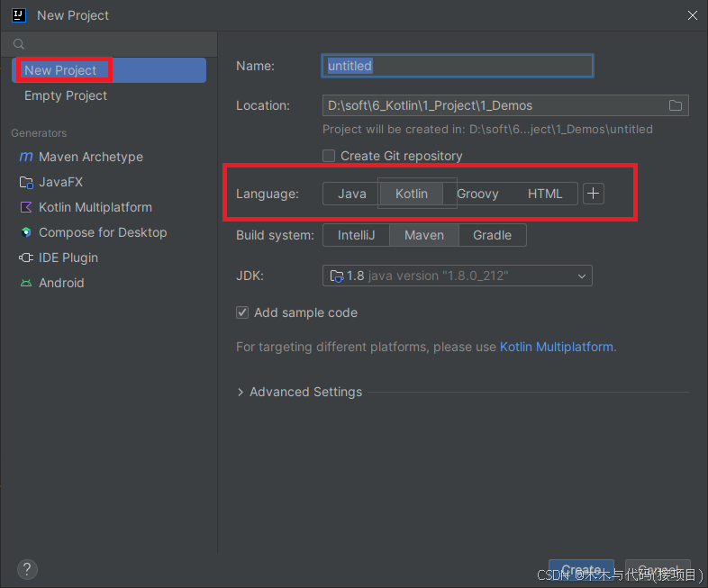Image resolution: width=708 pixels, height=588 pixels.
Task: Open help via question mark button
Action: (x=27, y=569)
